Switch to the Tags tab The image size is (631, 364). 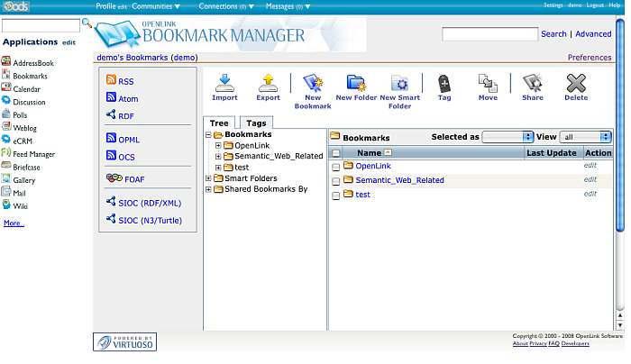[256, 123]
